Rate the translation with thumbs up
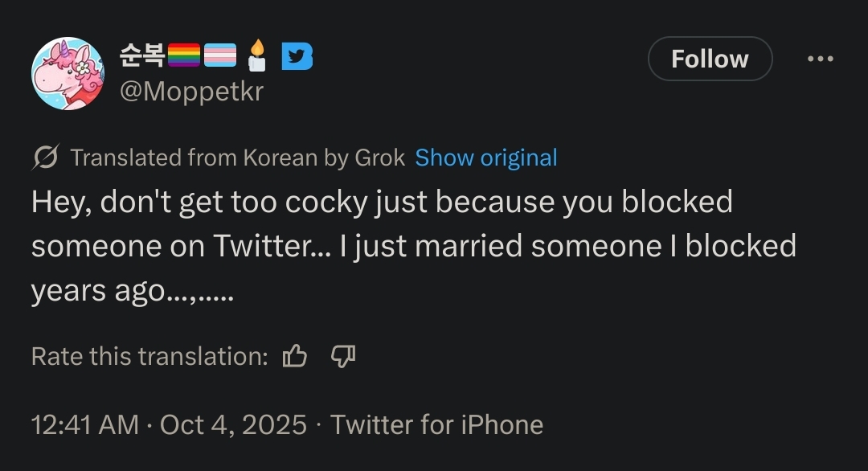The image size is (868, 471). tap(295, 356)
